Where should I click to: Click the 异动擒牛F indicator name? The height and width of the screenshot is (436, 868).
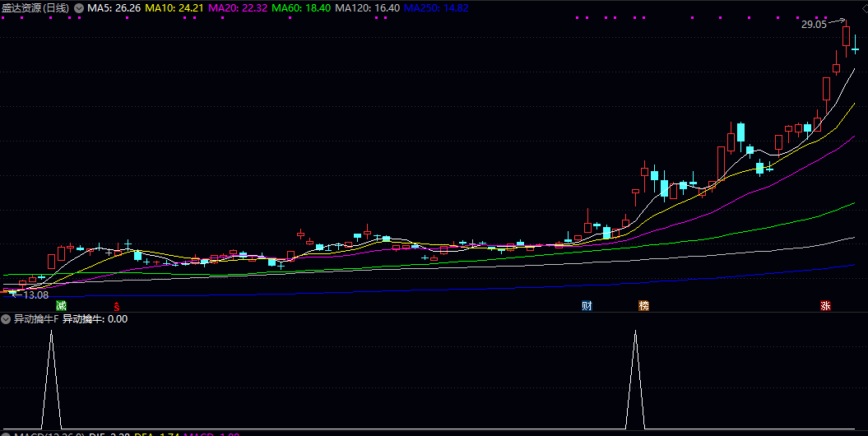click(x=36, y=319)
